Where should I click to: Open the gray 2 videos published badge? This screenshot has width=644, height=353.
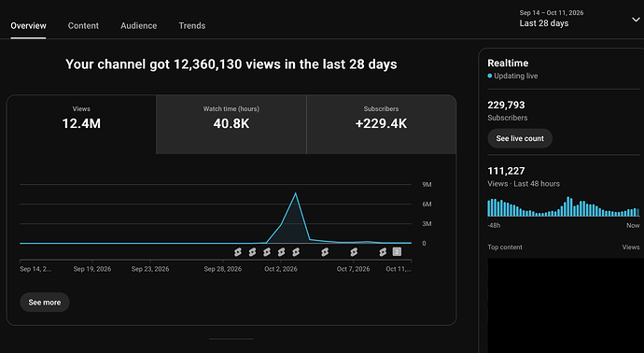point(397,251)
